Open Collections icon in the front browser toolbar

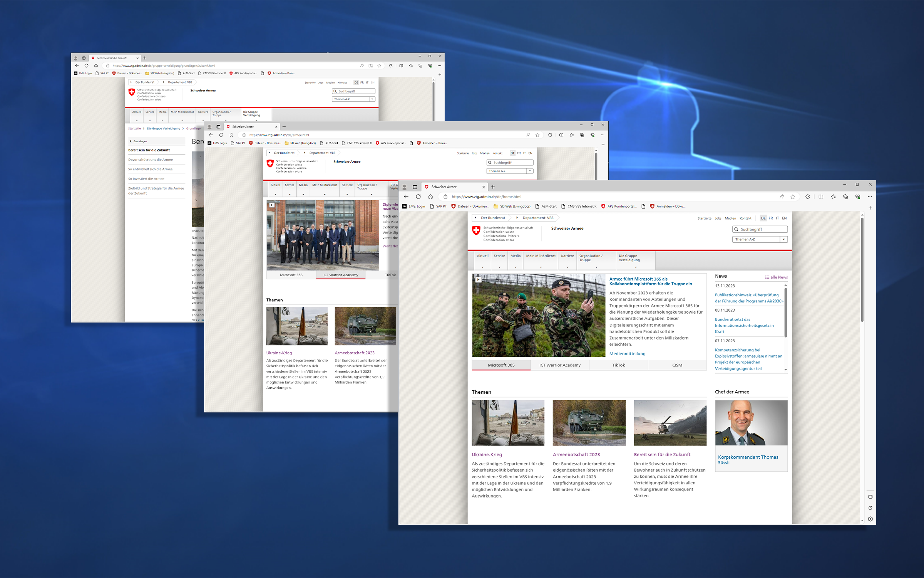845,197
